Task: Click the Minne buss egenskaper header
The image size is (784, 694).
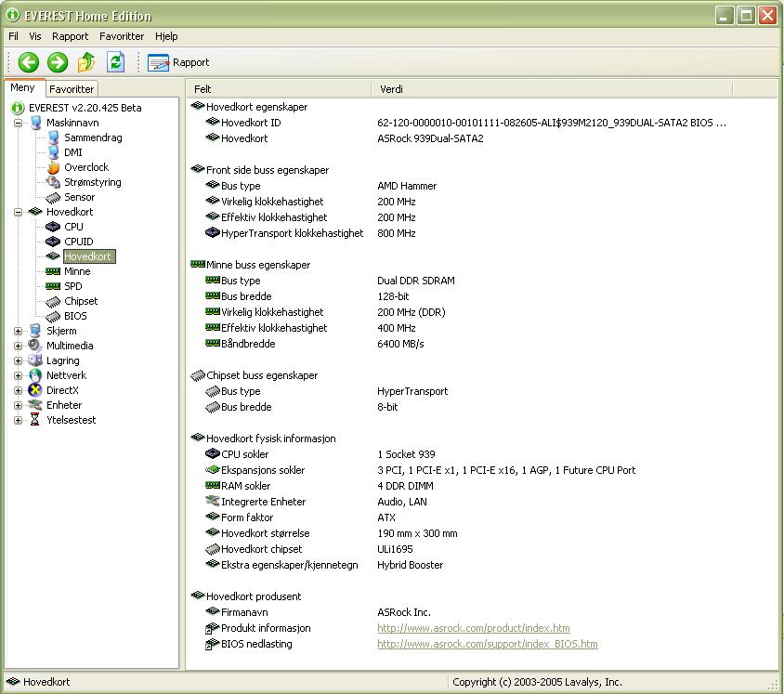Action: (x=251, y=265)
